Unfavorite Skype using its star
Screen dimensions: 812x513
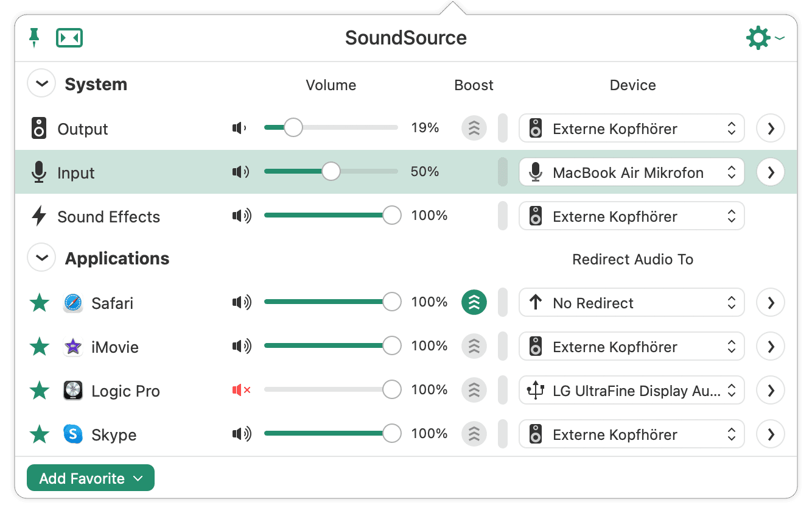pyautogui.click(x=40, y=434)
